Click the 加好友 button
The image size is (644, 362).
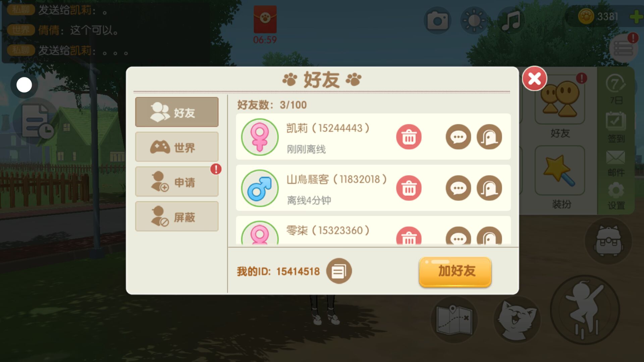[455, 271]
